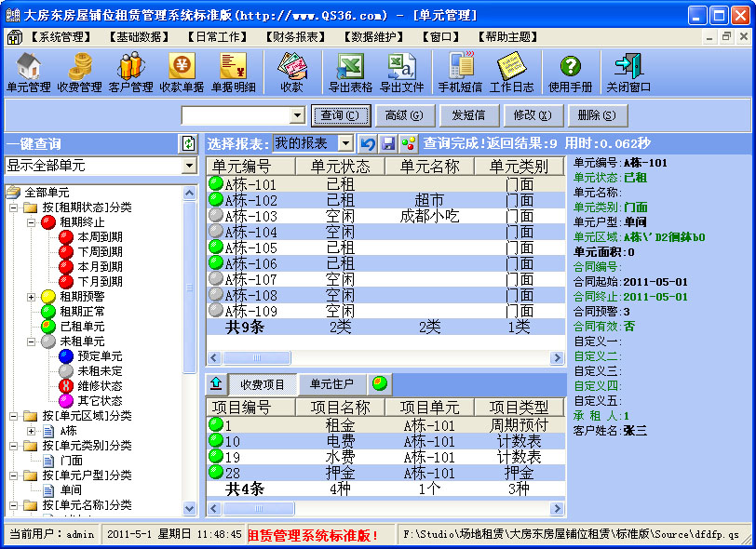Select 租期正常 tree item
Viewport: 756px width, 549px height.
[x=74, y=312]
